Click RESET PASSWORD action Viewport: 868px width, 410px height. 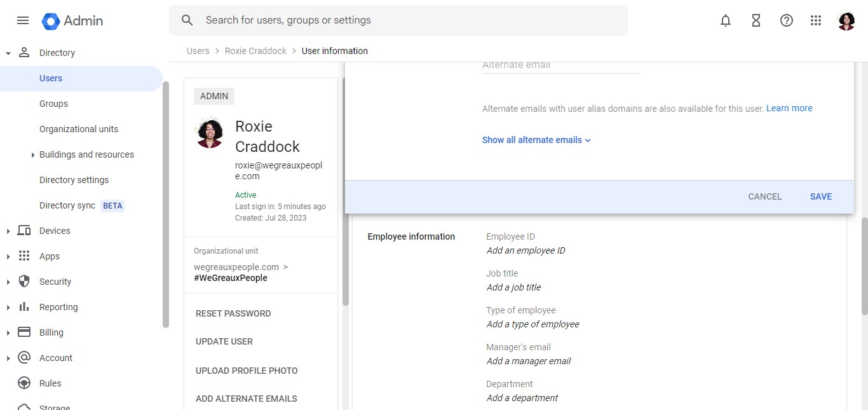tap(233, 313)
